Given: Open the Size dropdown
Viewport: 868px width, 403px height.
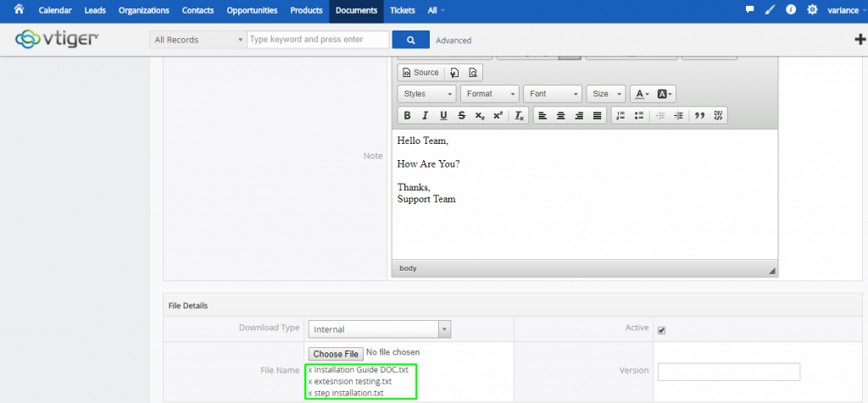Looking at the screenshot, I should [x=606, y=94].
